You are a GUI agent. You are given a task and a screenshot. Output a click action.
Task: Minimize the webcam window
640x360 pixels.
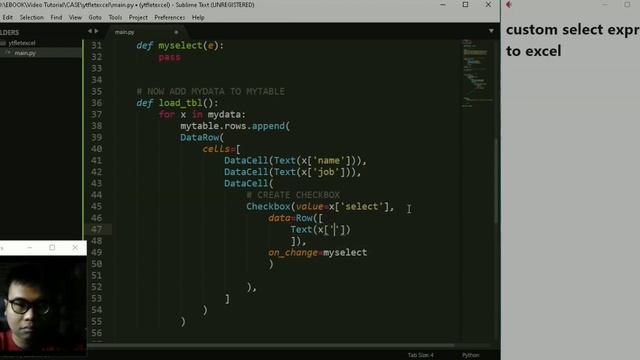point(29,247)
